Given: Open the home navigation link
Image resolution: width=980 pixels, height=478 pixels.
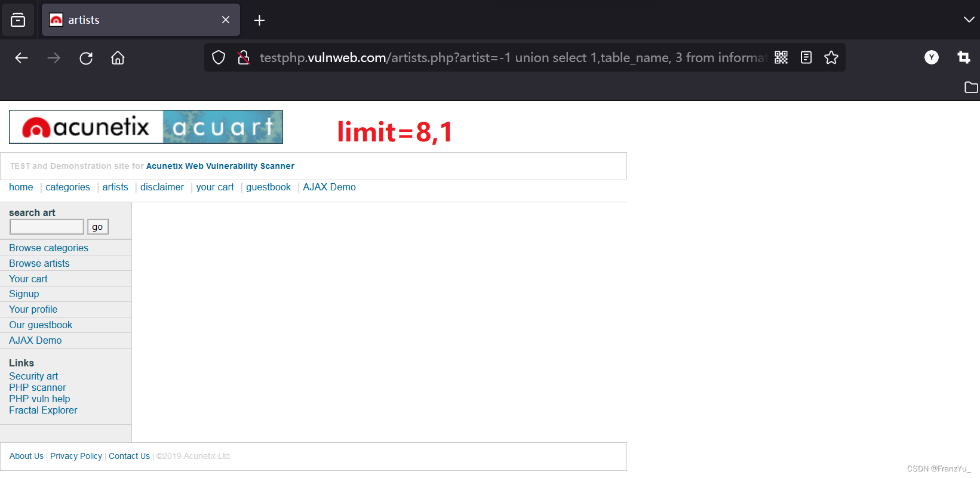Looking at the screenshot, I should (x=21, y=187).
